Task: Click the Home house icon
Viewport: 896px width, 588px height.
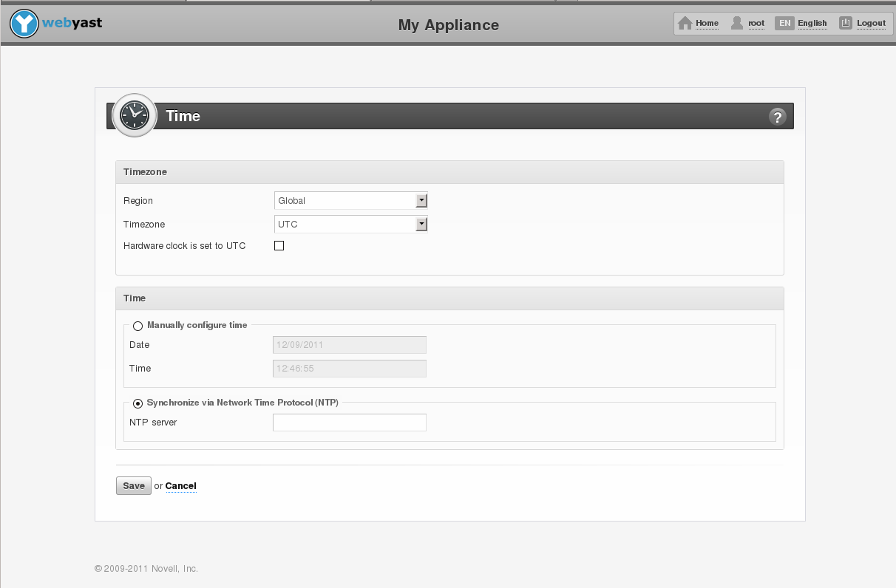Action: pos(685,23)
